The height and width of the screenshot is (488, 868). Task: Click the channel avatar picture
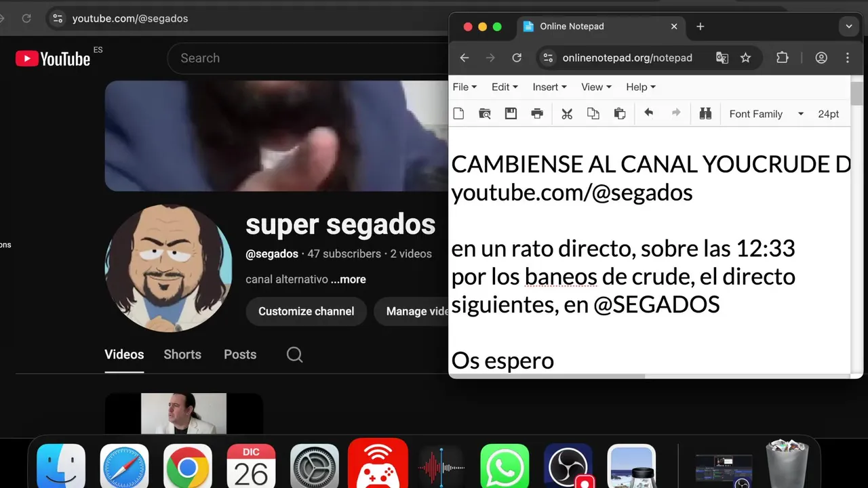pyautogui.click(x=168, y=268)
